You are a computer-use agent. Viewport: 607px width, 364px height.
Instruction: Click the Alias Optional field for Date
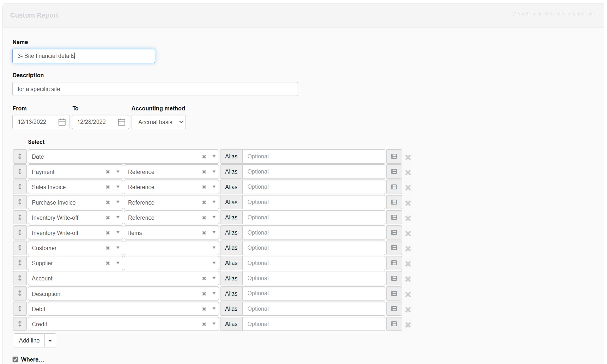(x=314, y=157)
